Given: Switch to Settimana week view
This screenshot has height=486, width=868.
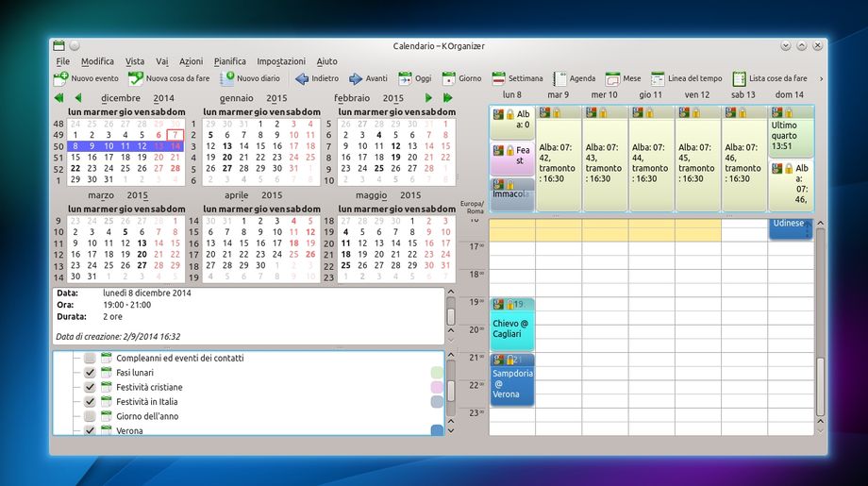Looking at the screenshot, I should click(498, 79).
